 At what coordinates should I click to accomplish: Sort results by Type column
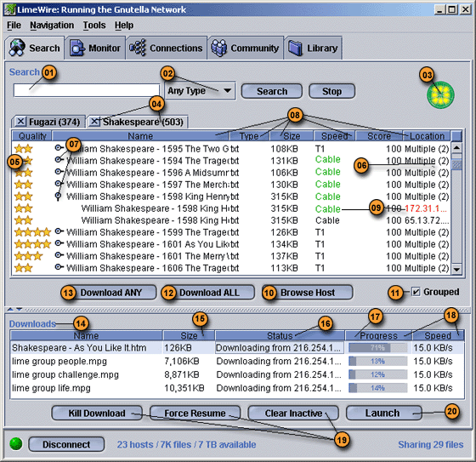[x=250, y=136]
